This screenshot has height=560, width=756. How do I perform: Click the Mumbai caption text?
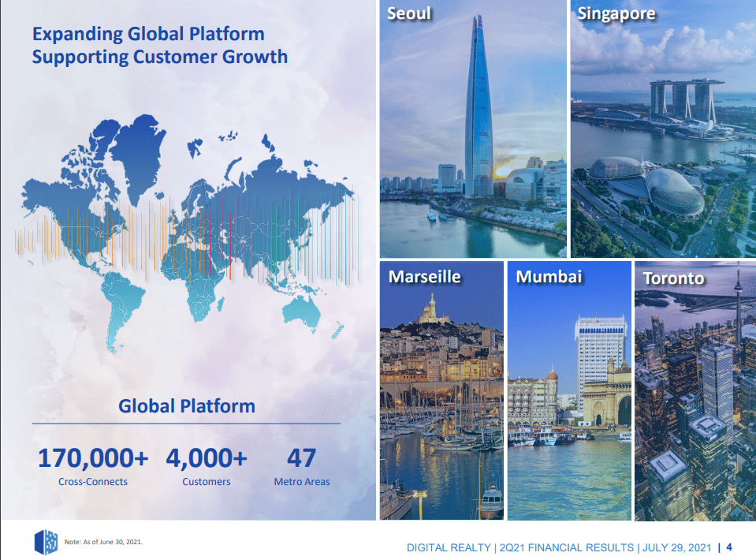[549, 277]
